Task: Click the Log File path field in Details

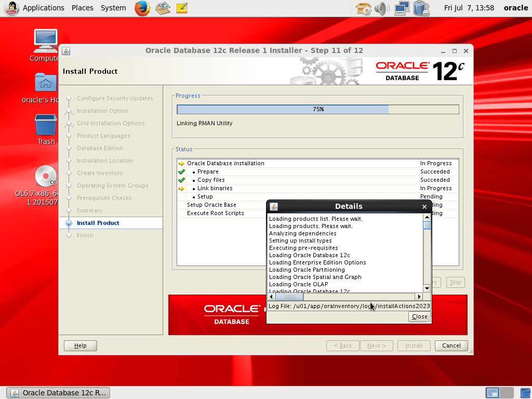Action: pyautogui.click(x=349, y=306)
